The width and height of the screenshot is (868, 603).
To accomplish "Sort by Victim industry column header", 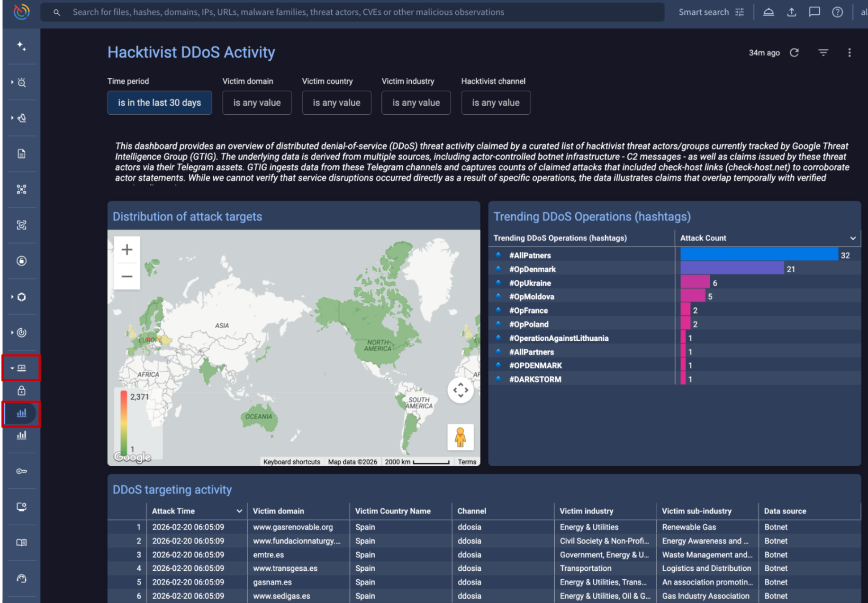I will [x=587, y=511].
